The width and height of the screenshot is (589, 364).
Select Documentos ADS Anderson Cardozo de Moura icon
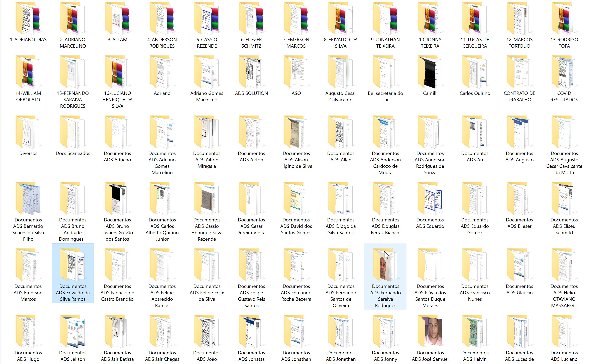click(x=385, y=132)
